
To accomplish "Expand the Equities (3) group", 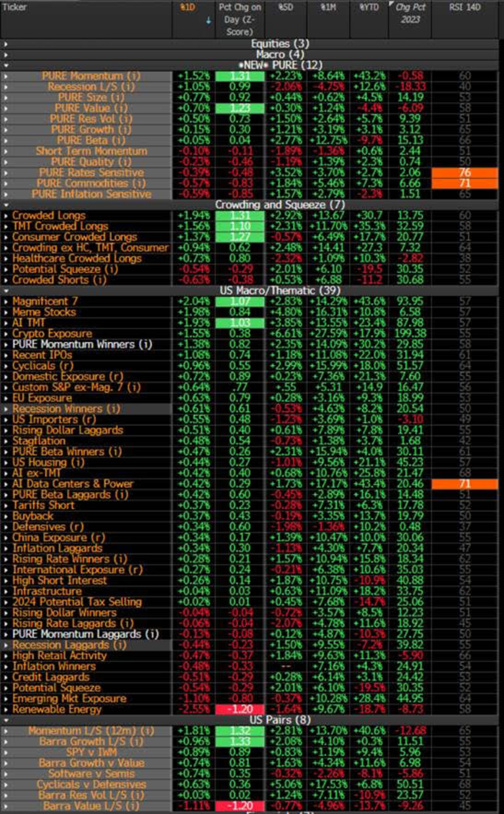I will [x=6, y=43].
